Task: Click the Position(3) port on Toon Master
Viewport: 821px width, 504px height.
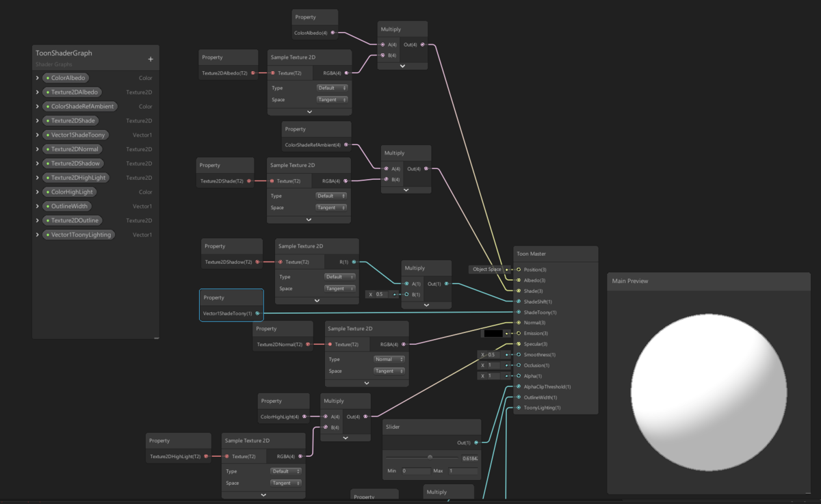Action: (x=519, y=269)
